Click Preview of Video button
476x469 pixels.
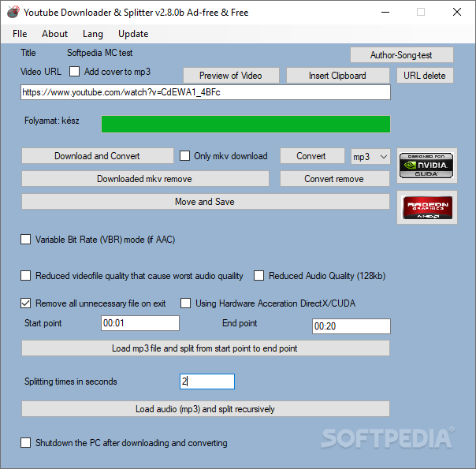(231, 76)
